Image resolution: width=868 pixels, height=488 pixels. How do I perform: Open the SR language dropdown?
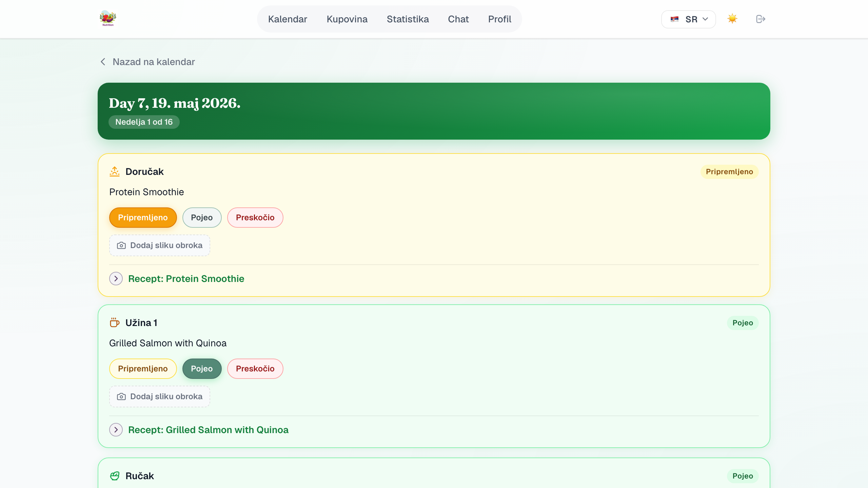pos(688,19)
